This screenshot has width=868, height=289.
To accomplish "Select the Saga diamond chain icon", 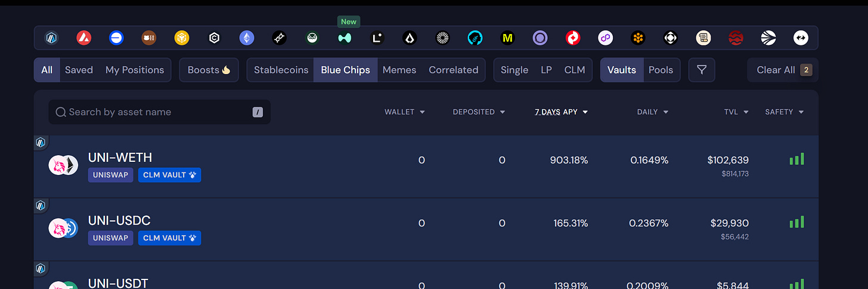I will 671,38.
